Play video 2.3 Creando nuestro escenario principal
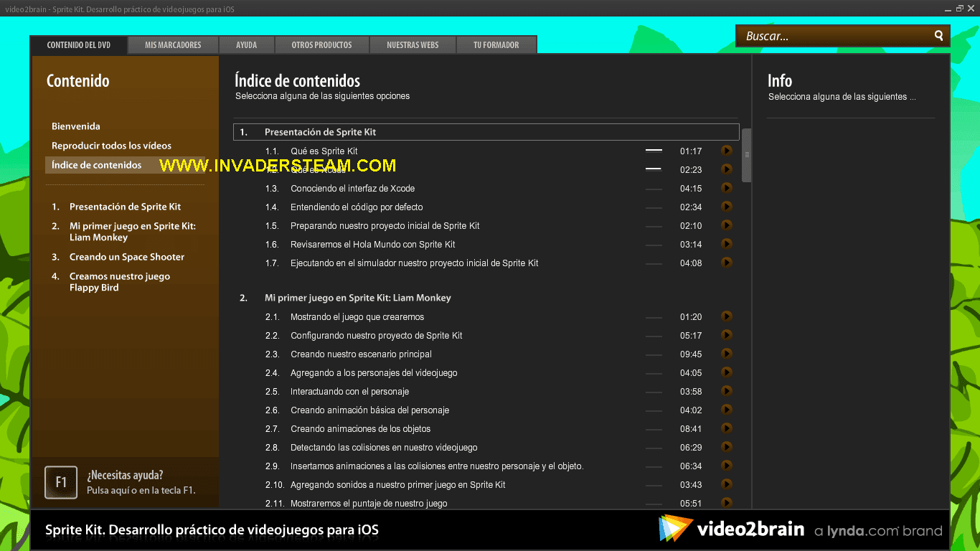This screenshot has width=980, height=551. [727, 354]
